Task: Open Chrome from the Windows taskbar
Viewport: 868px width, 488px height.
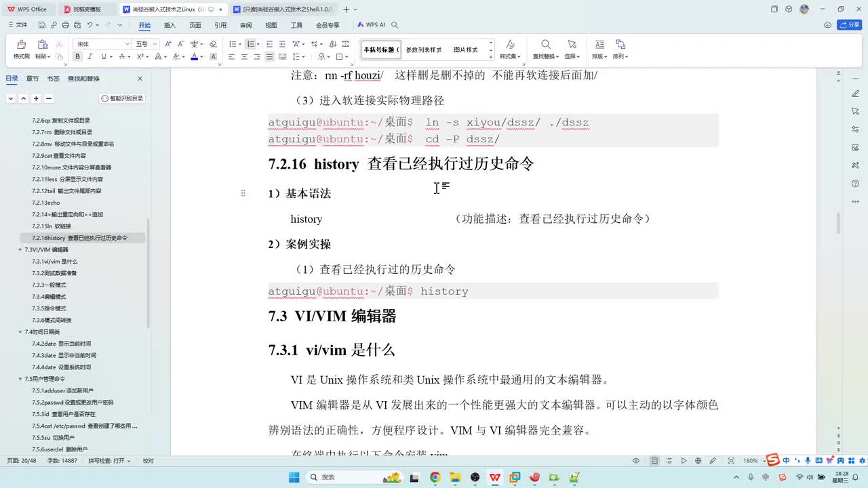Action: click(x=435, y=477)
